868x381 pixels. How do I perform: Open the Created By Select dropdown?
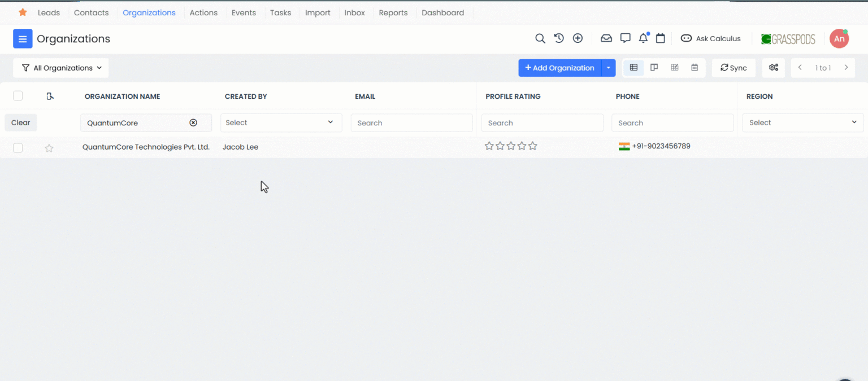281,122
